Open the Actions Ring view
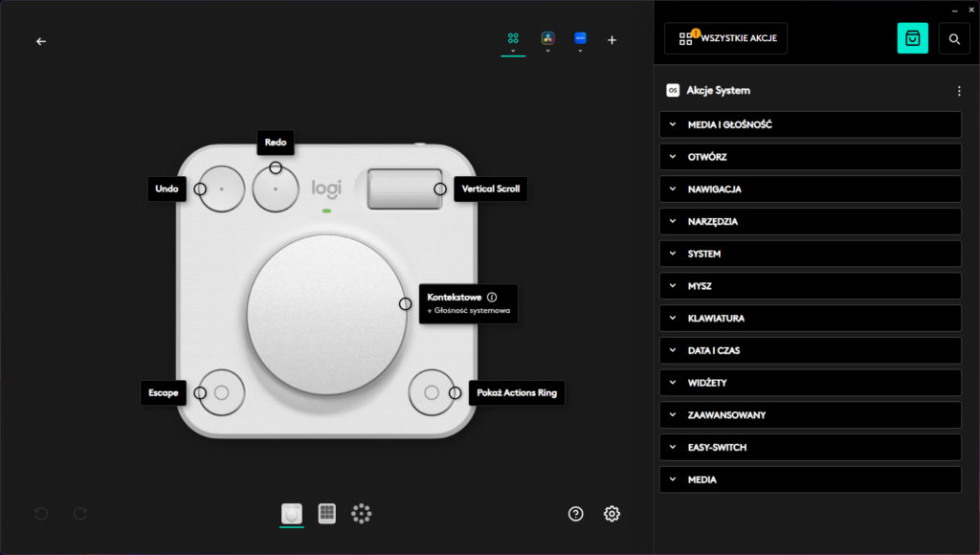This screenshot has height=555, width=980. click(361, 514)
